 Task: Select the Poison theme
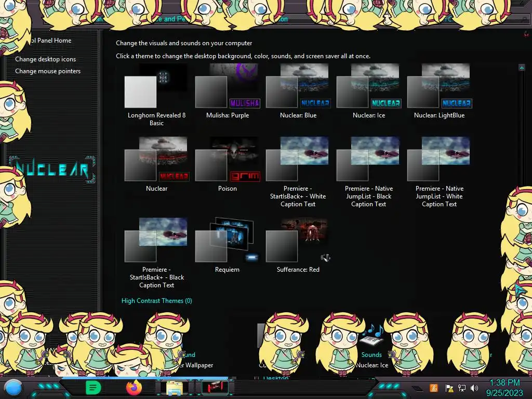[x=228, y=165]
